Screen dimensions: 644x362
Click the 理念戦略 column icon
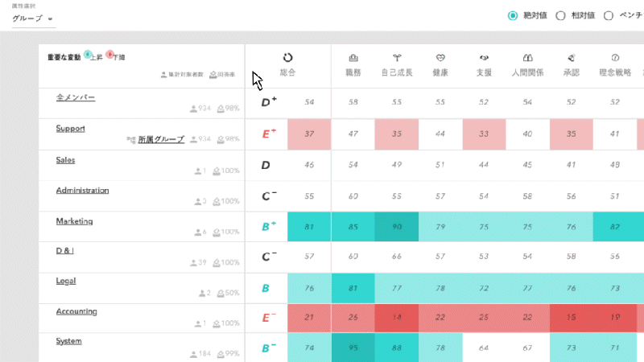click(615, 58)
